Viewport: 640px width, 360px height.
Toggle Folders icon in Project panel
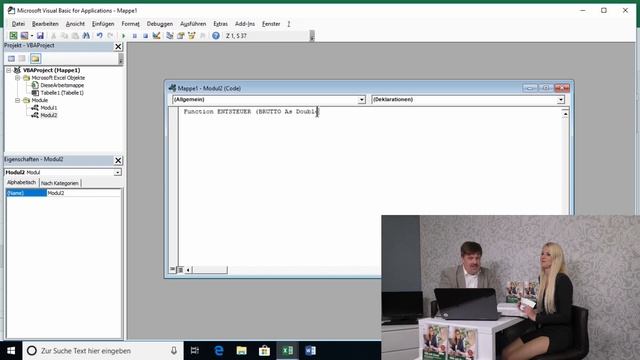[36, 59]
